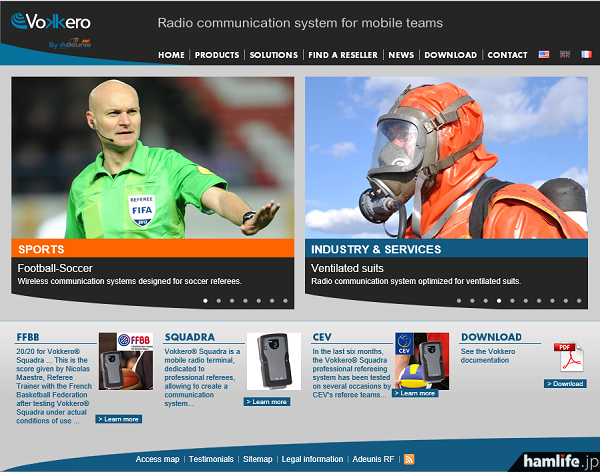600x472 pixels.
Task: Click Learn more under FFBB
Action: [119, 419]
